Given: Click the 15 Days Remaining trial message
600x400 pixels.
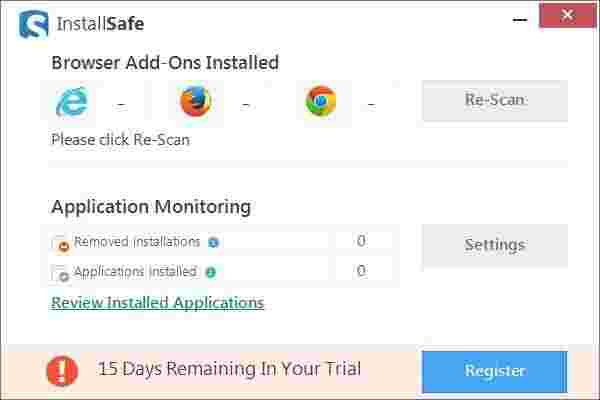Looking at the screenshot, I should (229, 370).
